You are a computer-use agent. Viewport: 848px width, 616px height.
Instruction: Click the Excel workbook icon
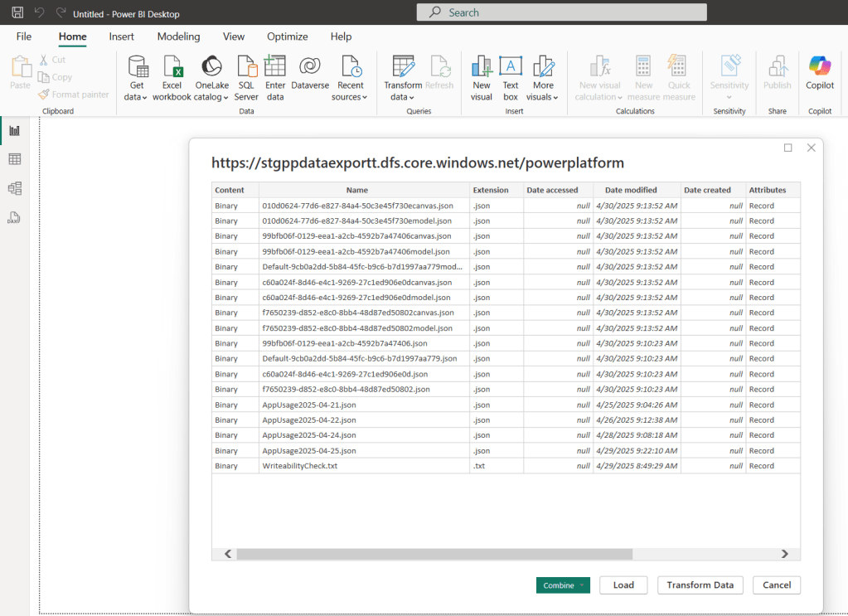172,67
